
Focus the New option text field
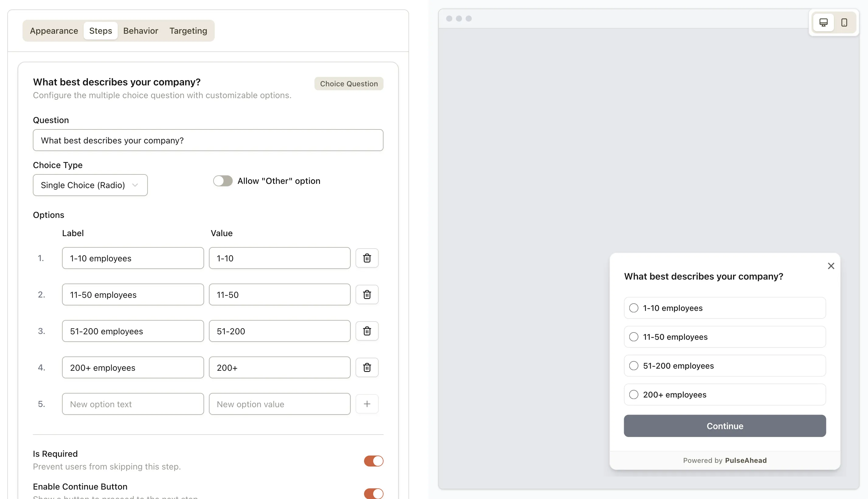click(133, 404)
